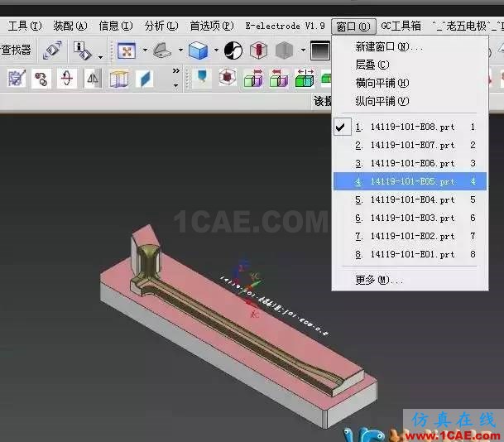Open dropdown arrow beside the information icon

101,57
